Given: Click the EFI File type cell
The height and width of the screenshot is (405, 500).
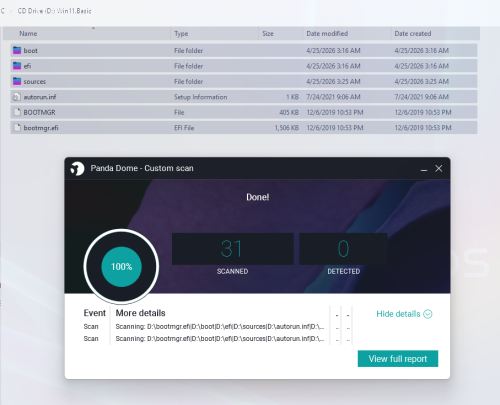Looking at the screenshot, I should tap(184, 128).
